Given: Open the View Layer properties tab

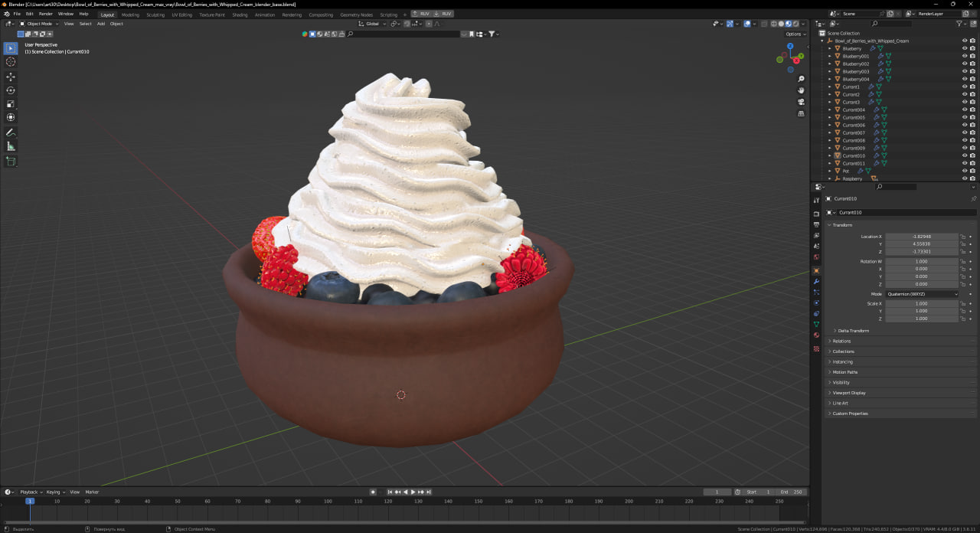Looking at the screenshot, I should (x=816, y=235).
